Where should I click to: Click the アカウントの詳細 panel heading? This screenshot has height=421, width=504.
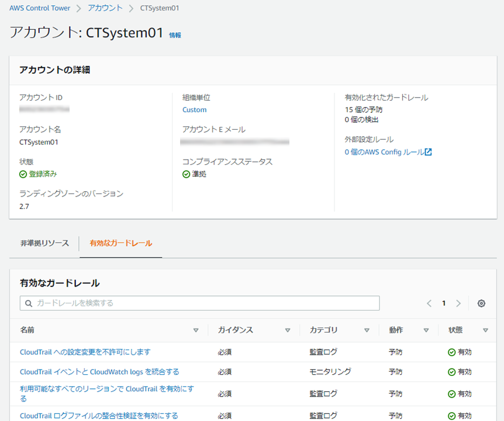point(54,70)
